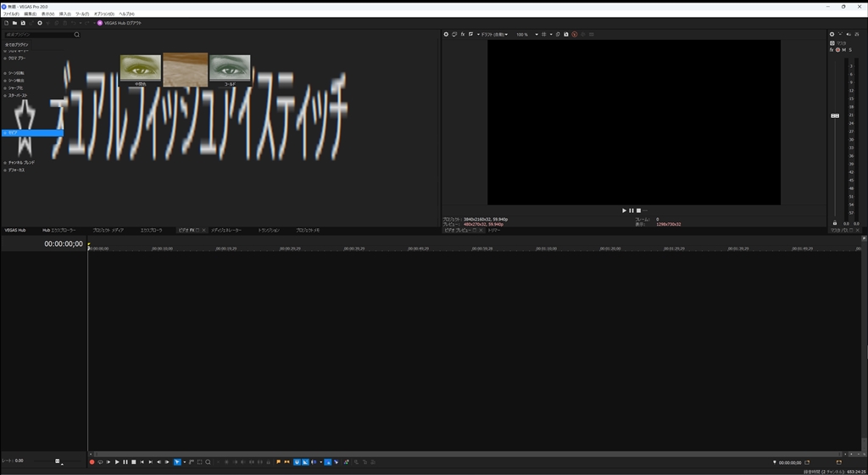The height and width of the screenshot is (475, 868).
Task: Toggle master bus Solo S button
Action: 850,50
